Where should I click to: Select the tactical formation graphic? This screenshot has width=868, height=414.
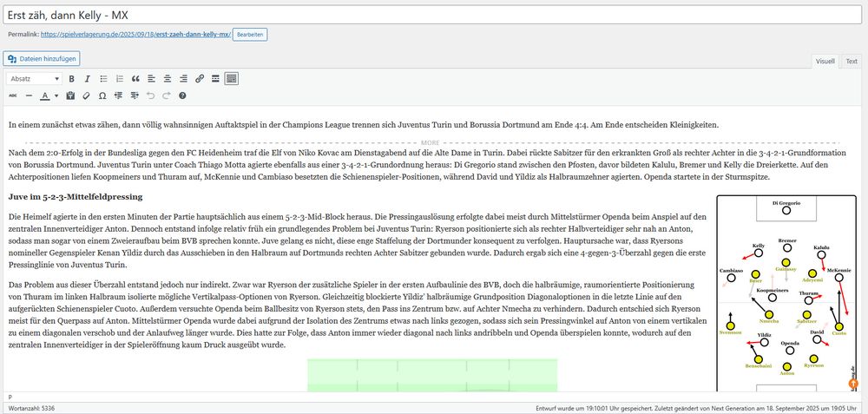(x=786, y=293)
